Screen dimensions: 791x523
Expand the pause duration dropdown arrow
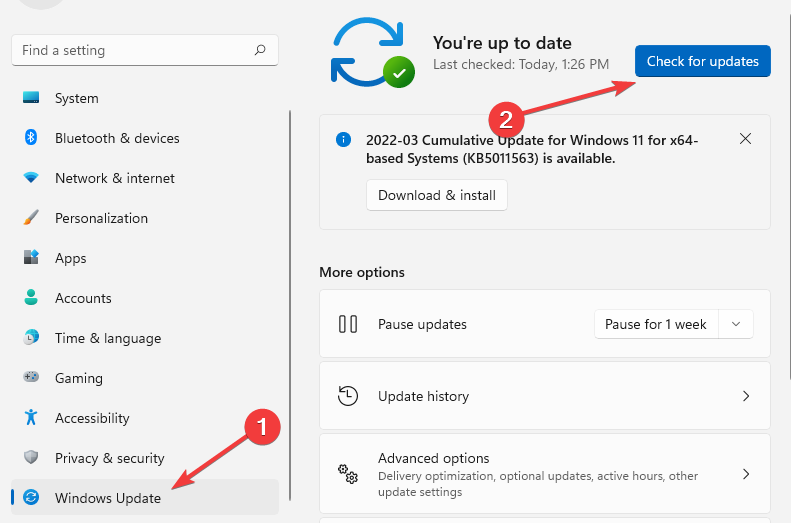tap(736, 324)
